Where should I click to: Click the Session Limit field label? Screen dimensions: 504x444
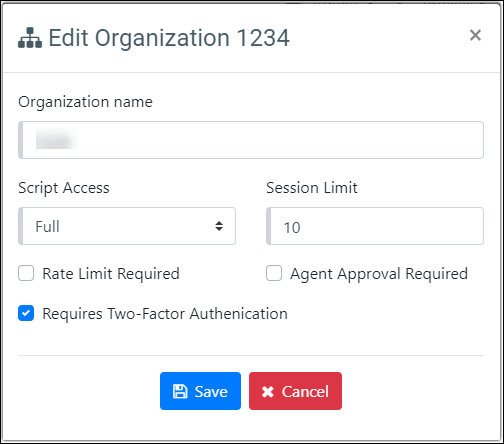(x=312, y=188)
